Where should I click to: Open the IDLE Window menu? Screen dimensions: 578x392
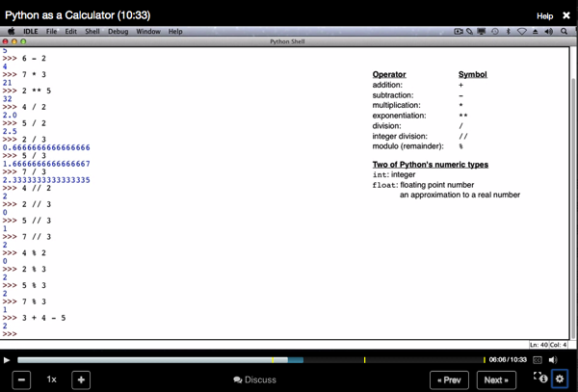148,32
